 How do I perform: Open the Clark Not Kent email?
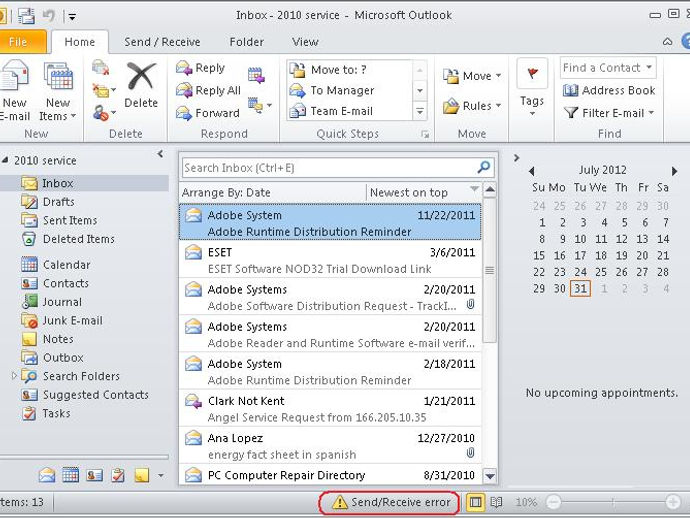[330, 409]
